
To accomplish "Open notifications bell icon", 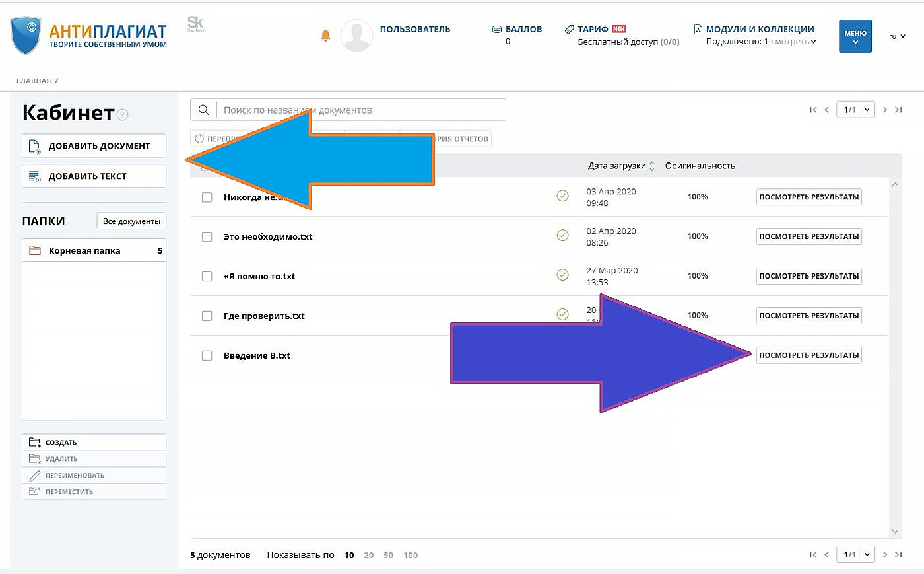I will pyautogui.click(x=325, y=35).
